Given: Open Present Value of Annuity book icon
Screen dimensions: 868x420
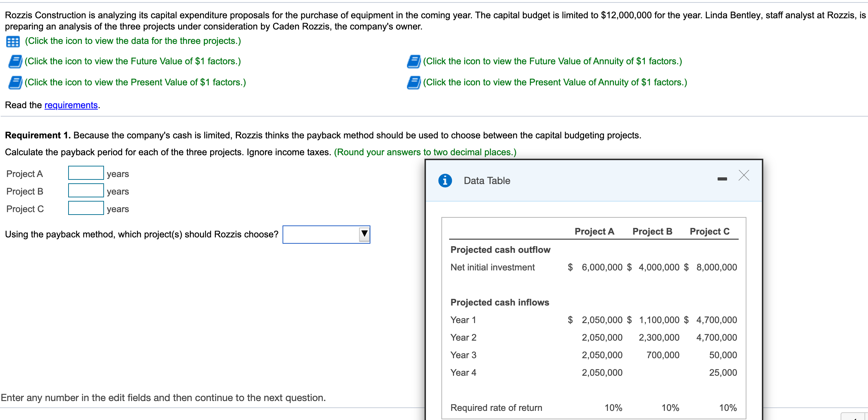Looking at the screenshot, I should (414, 83).
